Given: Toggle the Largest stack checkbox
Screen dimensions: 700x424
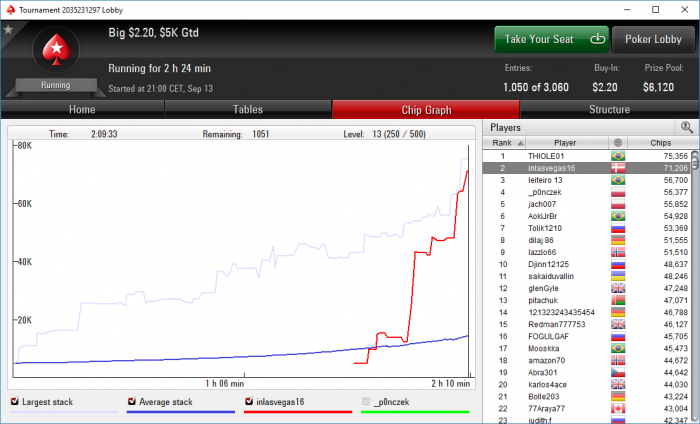Looking at the screenshot, I should [15, 401].
